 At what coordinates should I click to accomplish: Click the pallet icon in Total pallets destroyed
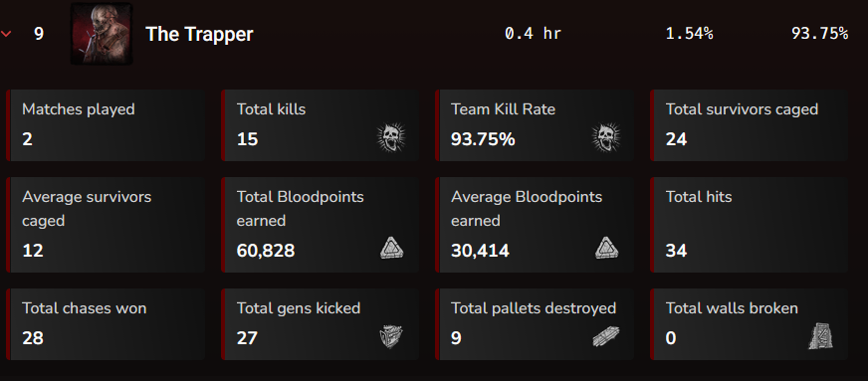pyautogui.click(x=605, y=336)
